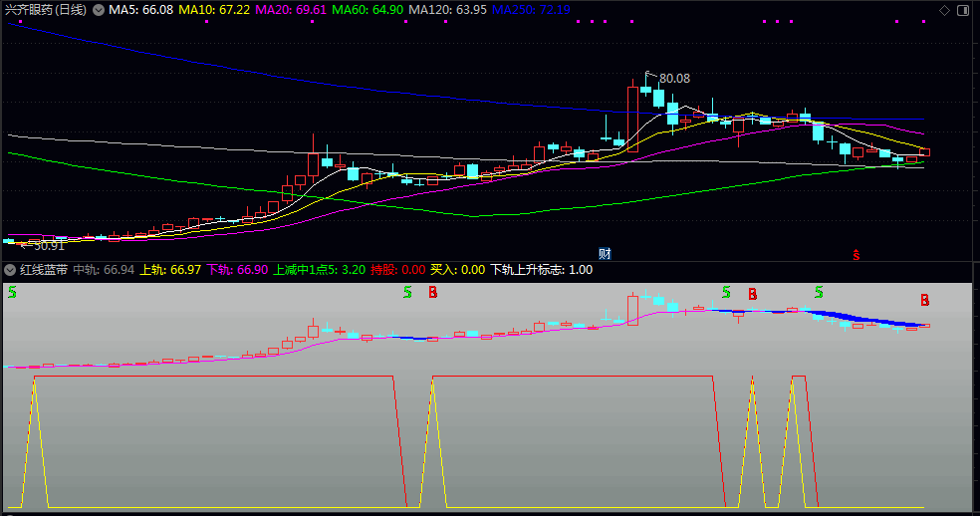980x516 pixels.
Task: Click the 下轨上升标志: 1.00 label
Action: tap(541, 270)
